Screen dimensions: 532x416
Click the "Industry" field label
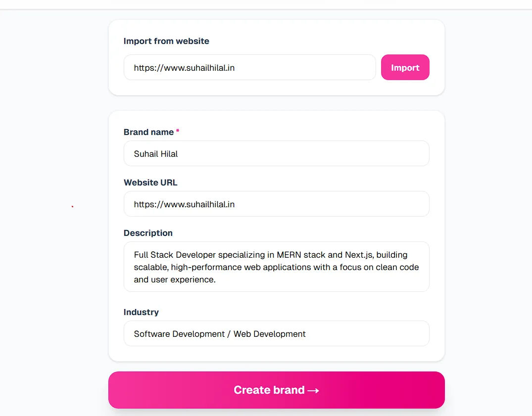tap(141, 312)
